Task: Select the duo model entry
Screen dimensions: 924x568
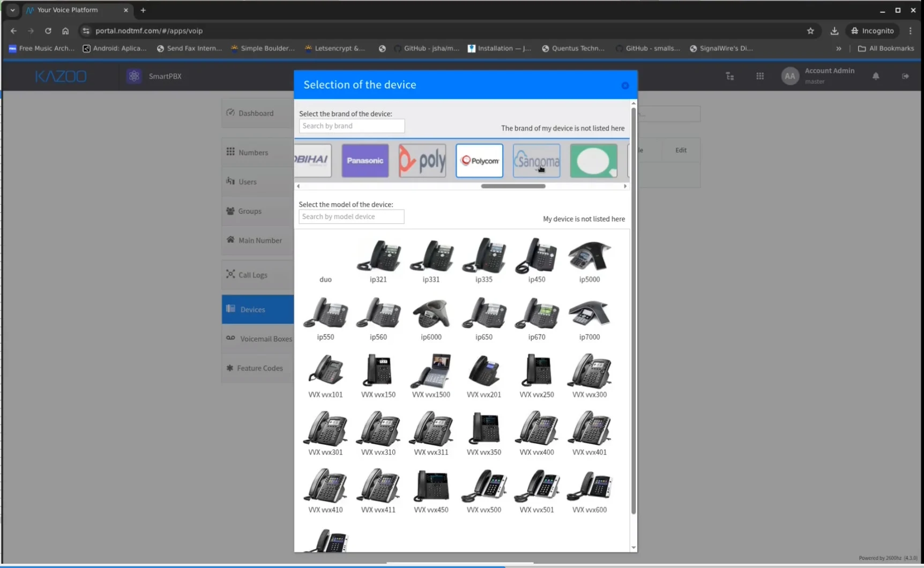Action: click(325, 261)
